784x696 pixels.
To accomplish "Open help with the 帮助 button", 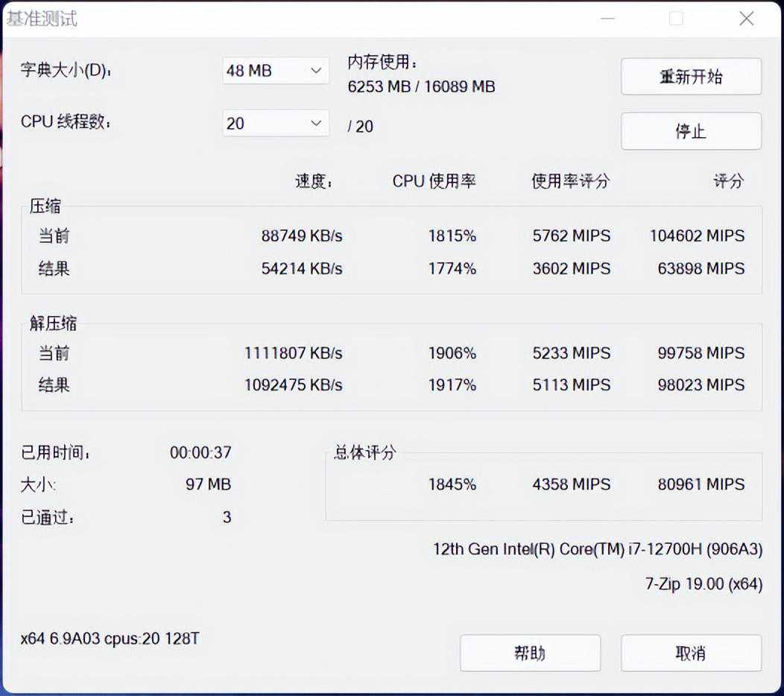I will (x=530, y=653).
